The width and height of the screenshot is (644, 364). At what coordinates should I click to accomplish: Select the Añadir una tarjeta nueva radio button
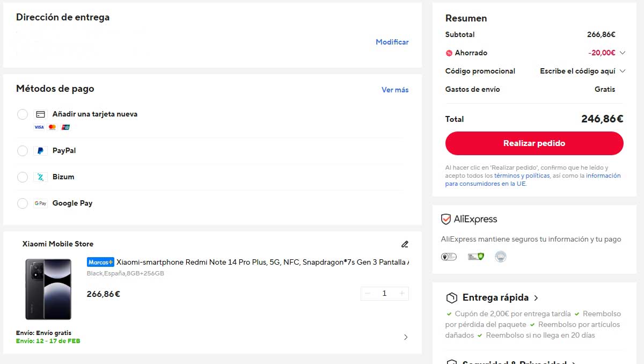[22, 114]
